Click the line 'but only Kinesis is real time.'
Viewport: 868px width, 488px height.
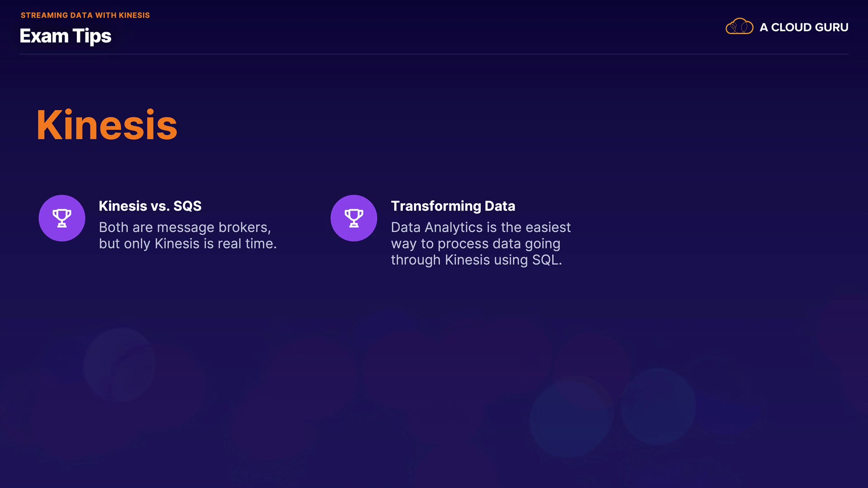tap(188, 244)
